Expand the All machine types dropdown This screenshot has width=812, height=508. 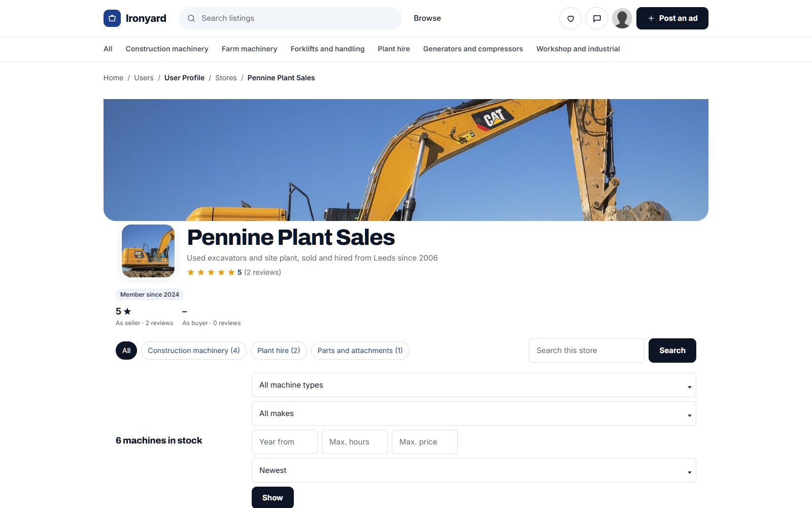pyautogui.click(x=474, y=385)
